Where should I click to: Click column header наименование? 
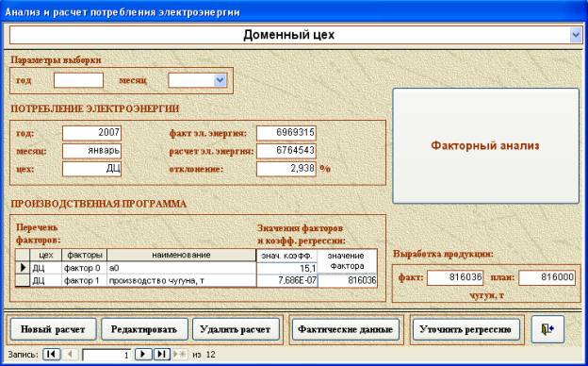click(x=181, y=256)
